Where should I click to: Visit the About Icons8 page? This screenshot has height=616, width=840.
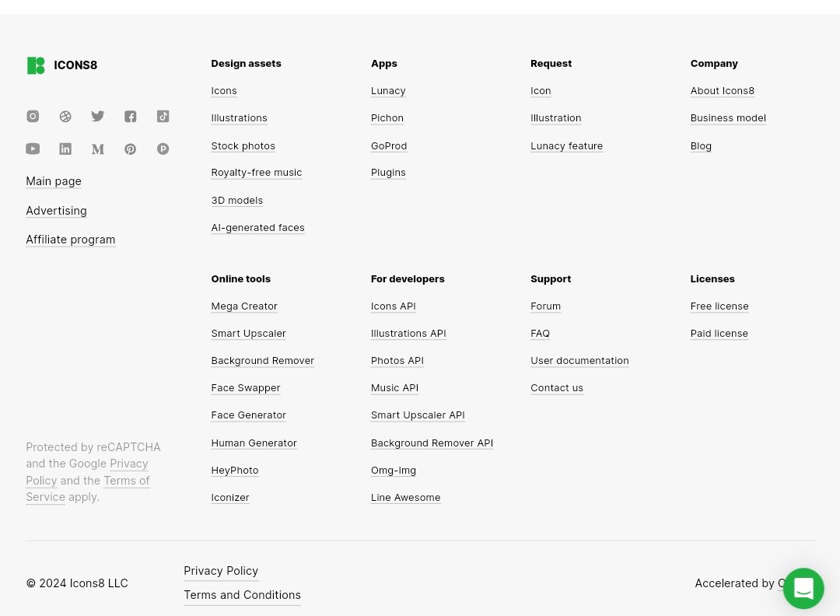coord(722,90)
